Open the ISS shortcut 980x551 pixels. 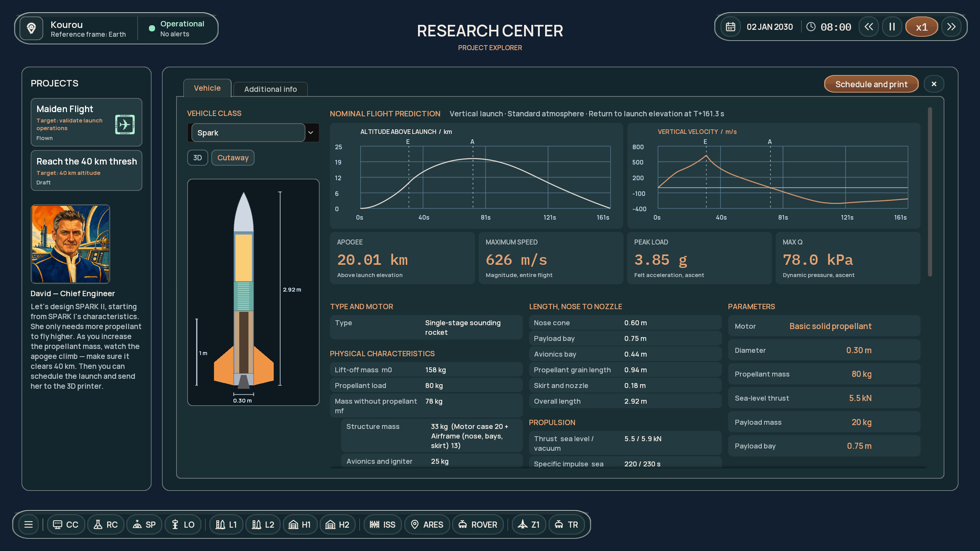pos(382,524)
